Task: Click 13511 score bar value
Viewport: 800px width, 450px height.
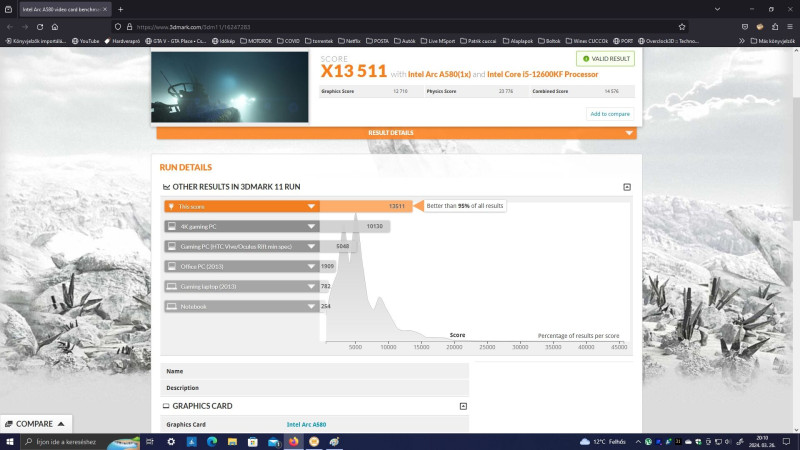Action: click(396, 207)
